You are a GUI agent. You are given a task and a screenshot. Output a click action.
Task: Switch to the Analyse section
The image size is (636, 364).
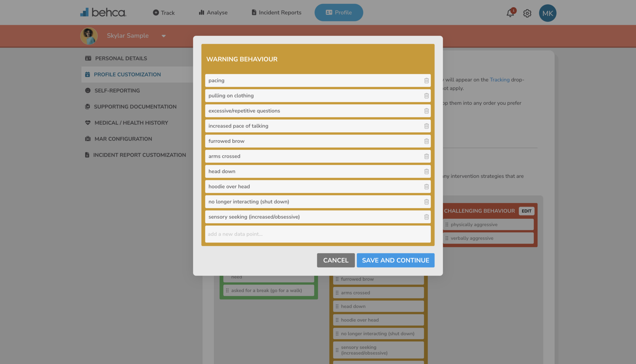[x=213, y=12]
